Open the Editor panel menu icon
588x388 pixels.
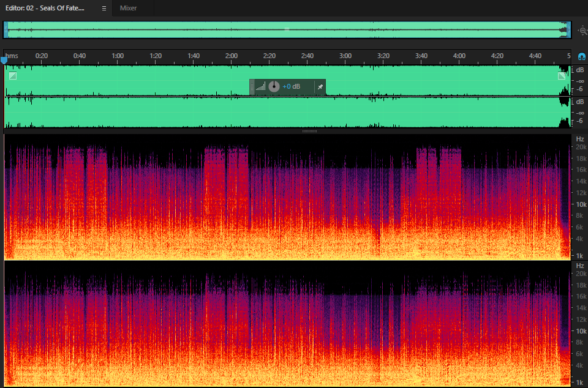tap(104, 8)
